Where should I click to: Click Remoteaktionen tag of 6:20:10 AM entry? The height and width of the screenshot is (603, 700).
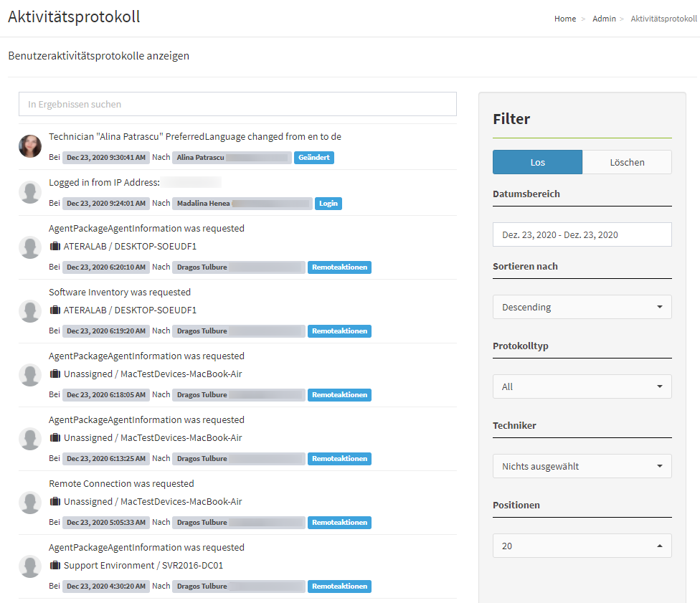(339, 267)
